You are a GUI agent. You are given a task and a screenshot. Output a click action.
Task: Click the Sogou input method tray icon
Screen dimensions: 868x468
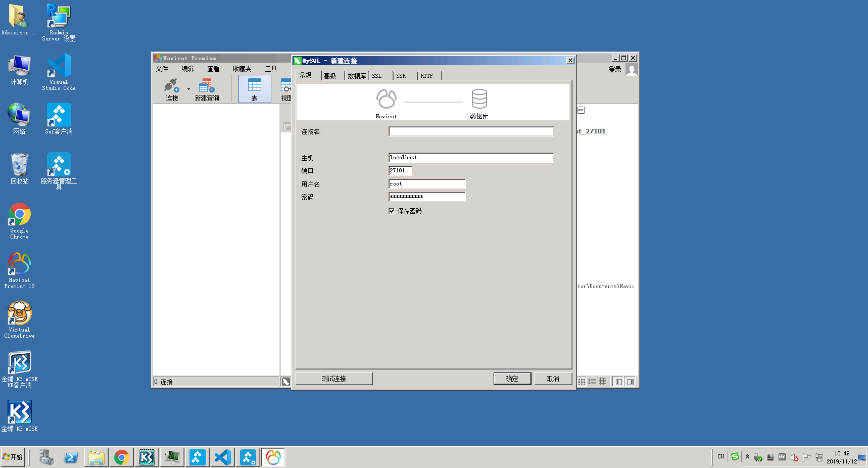tap(735, 457)
